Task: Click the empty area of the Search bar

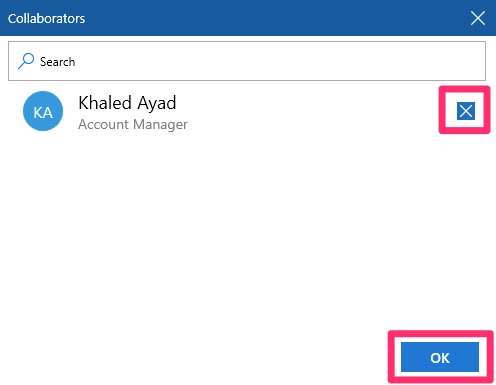Action: tap(280, 61)
